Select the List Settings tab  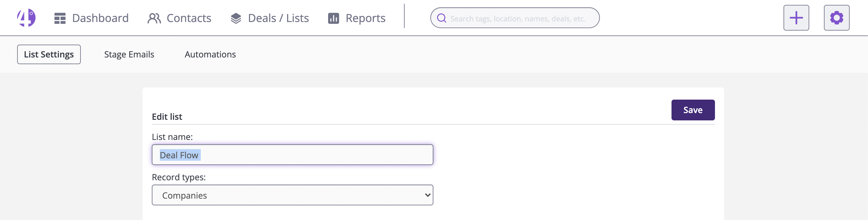49,54
